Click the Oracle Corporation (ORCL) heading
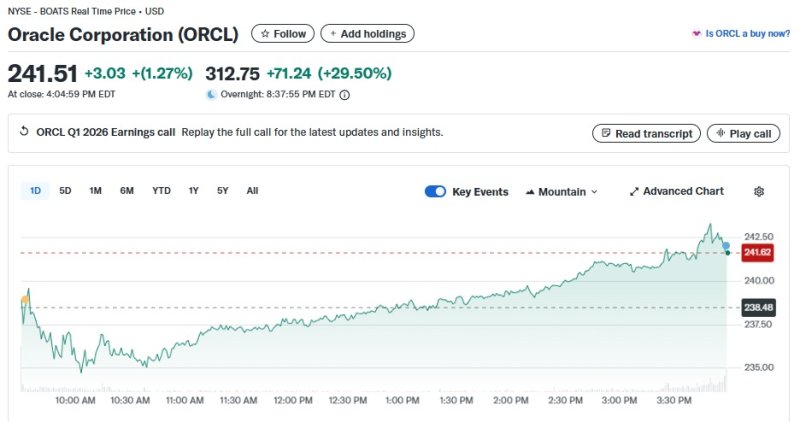800x422 pixels. [123, 35]
